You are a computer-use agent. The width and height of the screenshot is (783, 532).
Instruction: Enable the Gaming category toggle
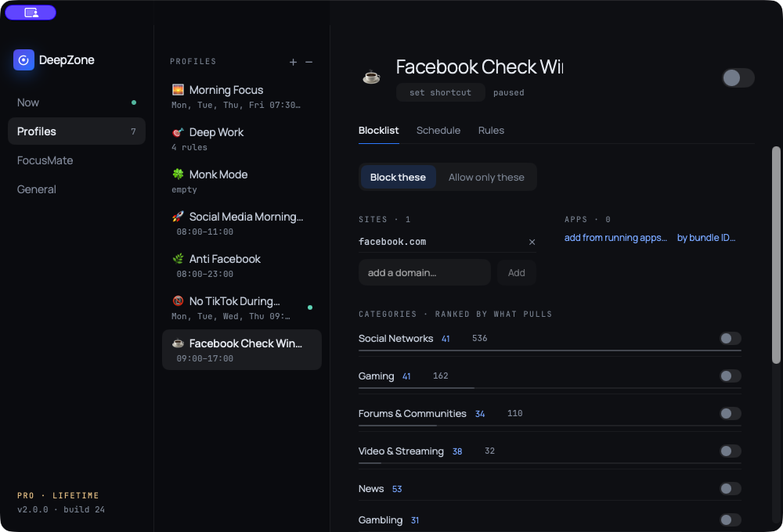731,376
